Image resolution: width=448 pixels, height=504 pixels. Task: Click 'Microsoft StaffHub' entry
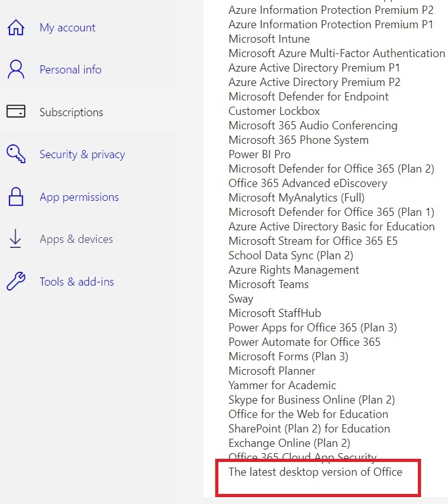point(275,313)
